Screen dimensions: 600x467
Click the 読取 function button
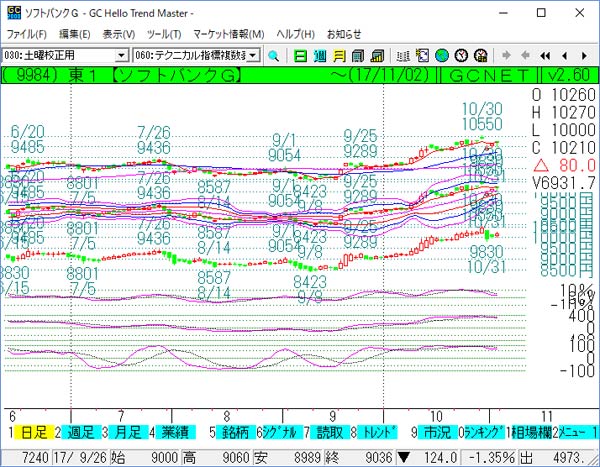click(329, 432)
